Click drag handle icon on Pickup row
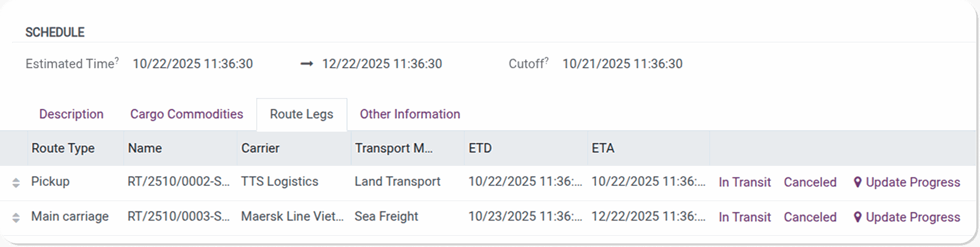The height and width of the screenshot is (247, 980). [16, 183]
